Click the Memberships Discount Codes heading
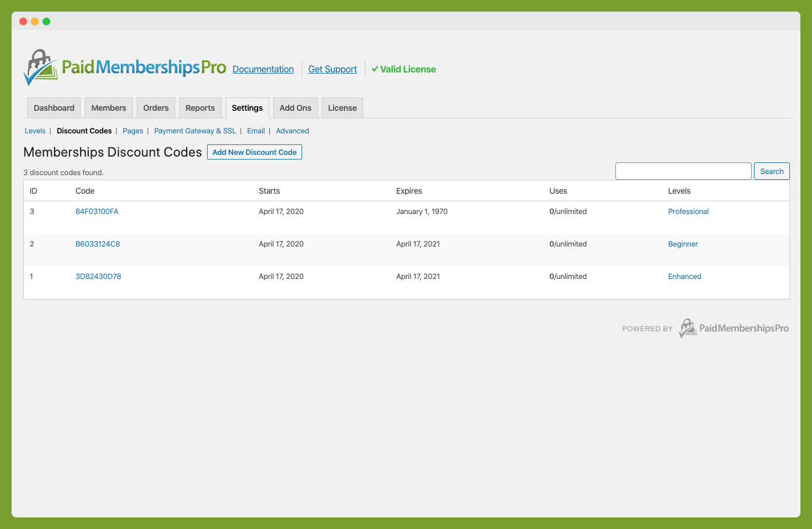 click(x=113, y=152)
